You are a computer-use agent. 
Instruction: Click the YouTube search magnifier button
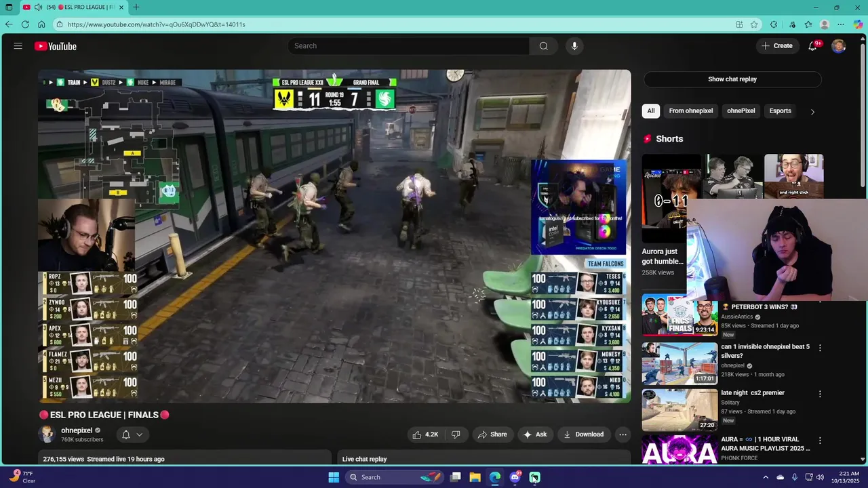pyautogui.click(x=543, y=46)
